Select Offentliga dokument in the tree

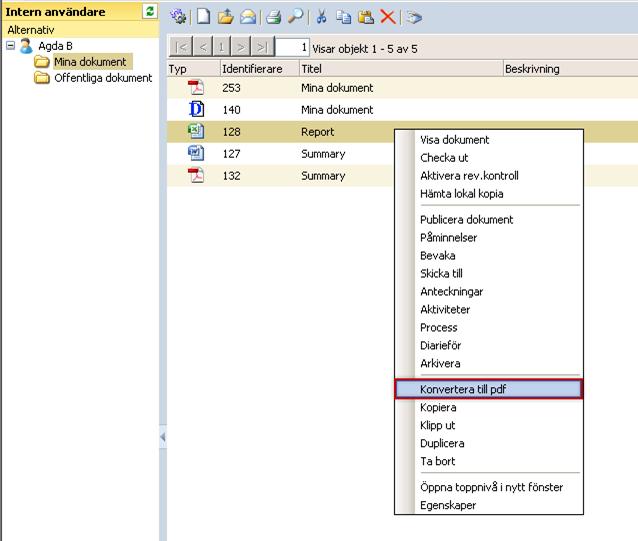tap(103, 78)
